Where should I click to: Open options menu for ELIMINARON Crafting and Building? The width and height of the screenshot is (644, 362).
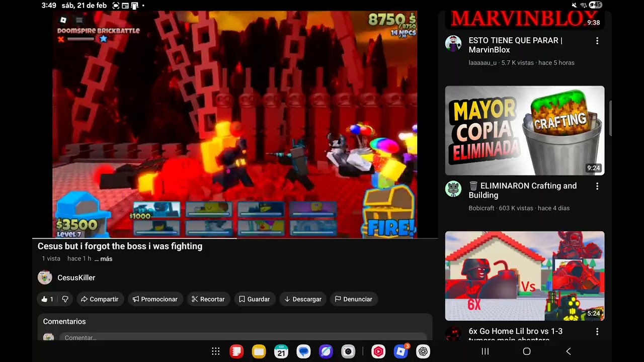[597, 186]
